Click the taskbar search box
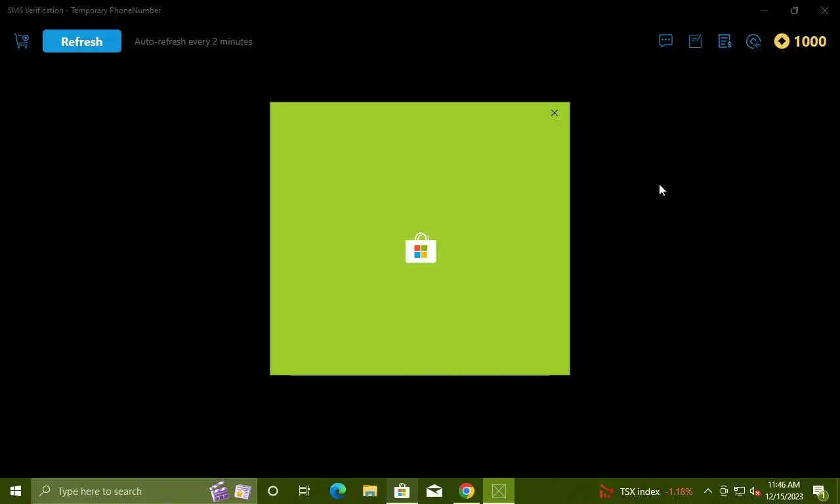 coord(144,491)
